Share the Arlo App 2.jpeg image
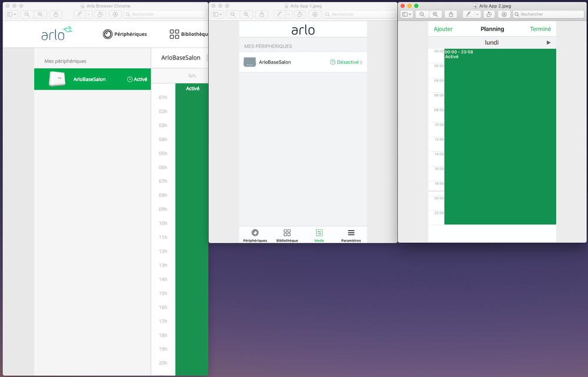The width and height of the screenshot is (588, 377). pyautogui.click(x=451, y=14)
